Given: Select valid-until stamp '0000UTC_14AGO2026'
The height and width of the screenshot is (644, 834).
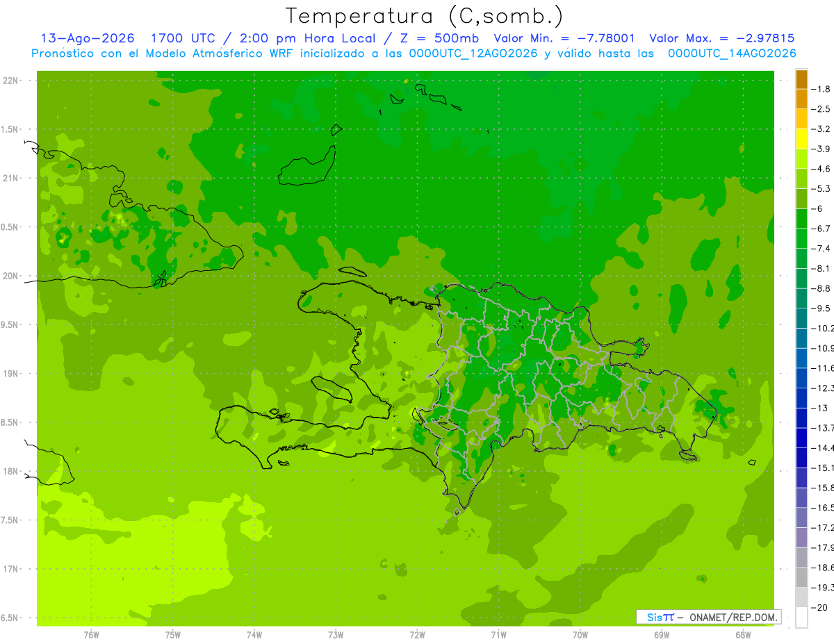Looking at the screenshot, I should pos(732,53).
